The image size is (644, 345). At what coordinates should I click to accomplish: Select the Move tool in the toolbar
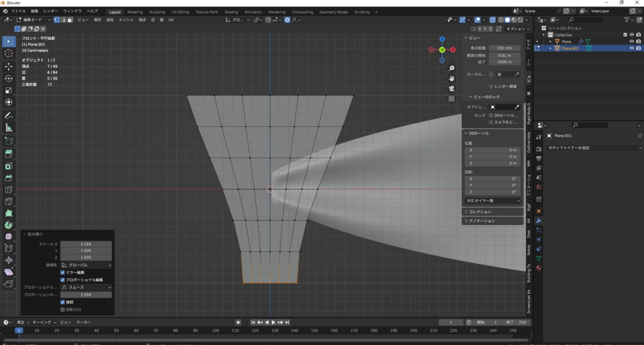coord(9,66)
